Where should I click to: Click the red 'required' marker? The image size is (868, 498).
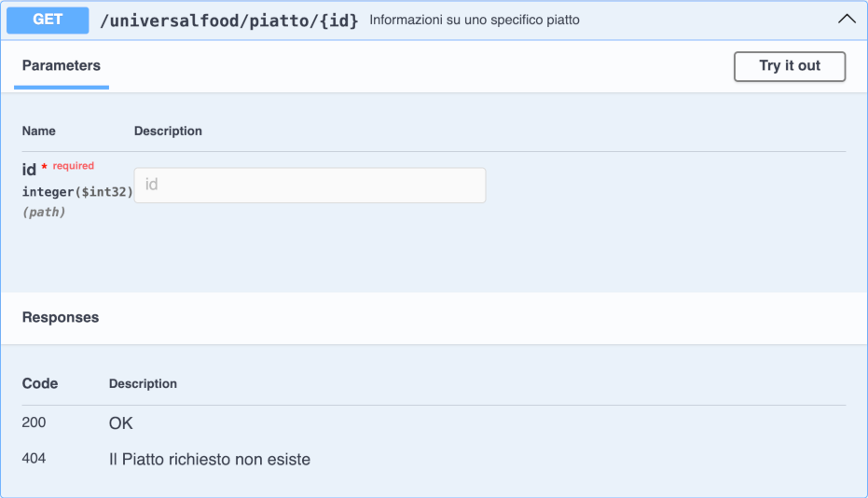click(x=73, y=166)
